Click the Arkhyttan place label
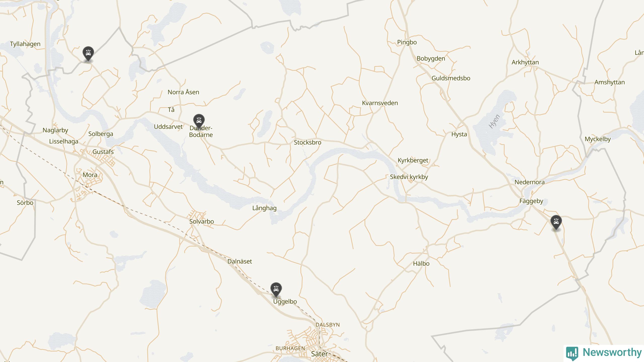 click(x=525, y=62)
